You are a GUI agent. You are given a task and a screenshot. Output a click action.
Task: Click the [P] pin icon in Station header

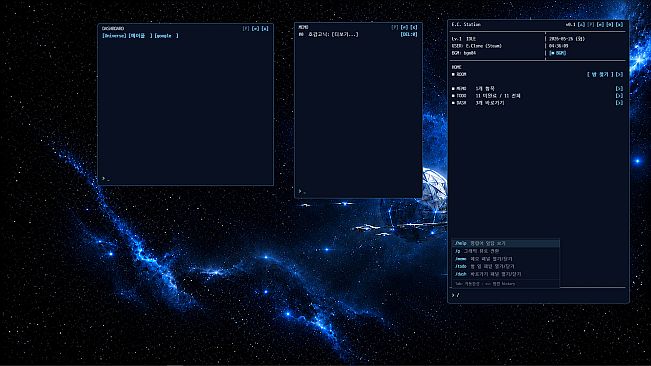pos(590,24)
